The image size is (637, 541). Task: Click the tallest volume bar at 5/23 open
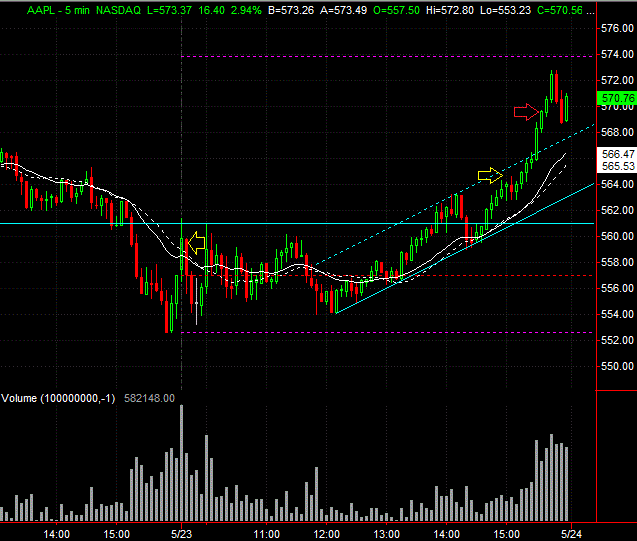pos(181,463)
